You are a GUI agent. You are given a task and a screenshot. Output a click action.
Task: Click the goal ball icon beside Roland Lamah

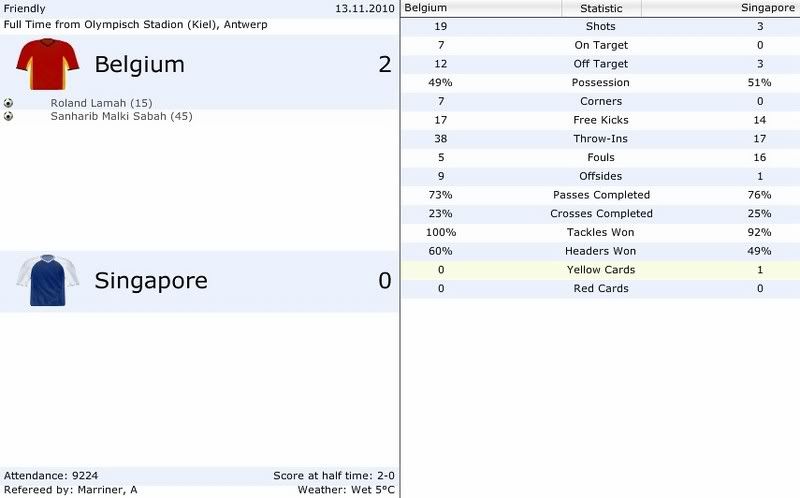pyautogui.click(x=8, y=103)
